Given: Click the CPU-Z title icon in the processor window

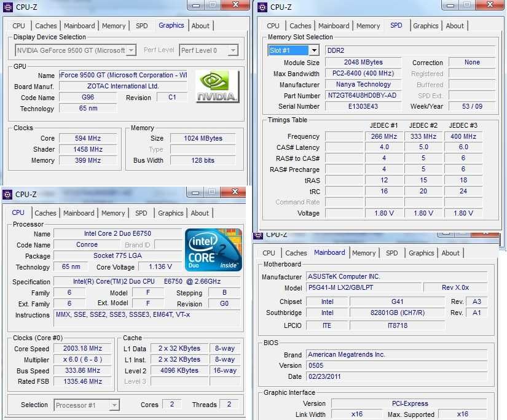Looking at the screenshot, I should tap(7, 194).
